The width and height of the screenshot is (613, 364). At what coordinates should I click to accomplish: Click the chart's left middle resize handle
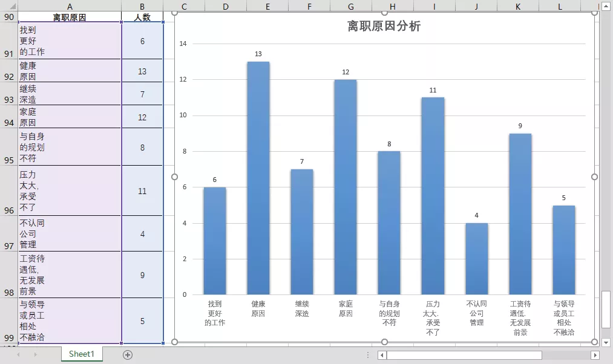(x=175, y=177)
